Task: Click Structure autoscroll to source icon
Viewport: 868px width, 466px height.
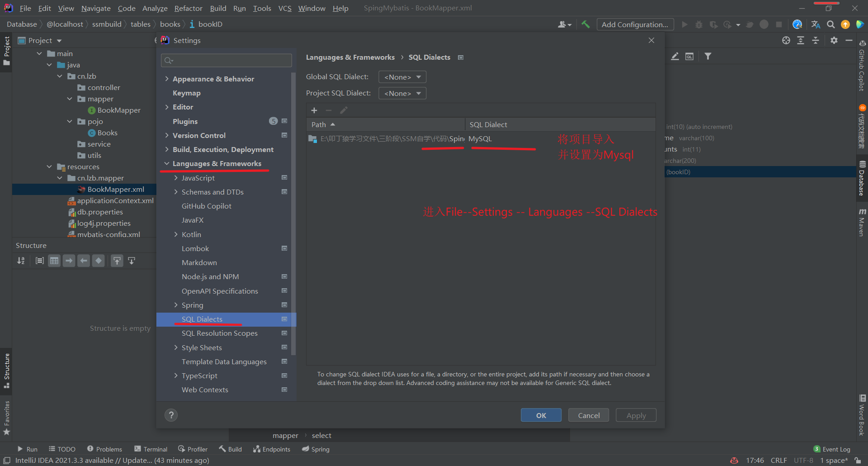Action: [x=117, y=261]
